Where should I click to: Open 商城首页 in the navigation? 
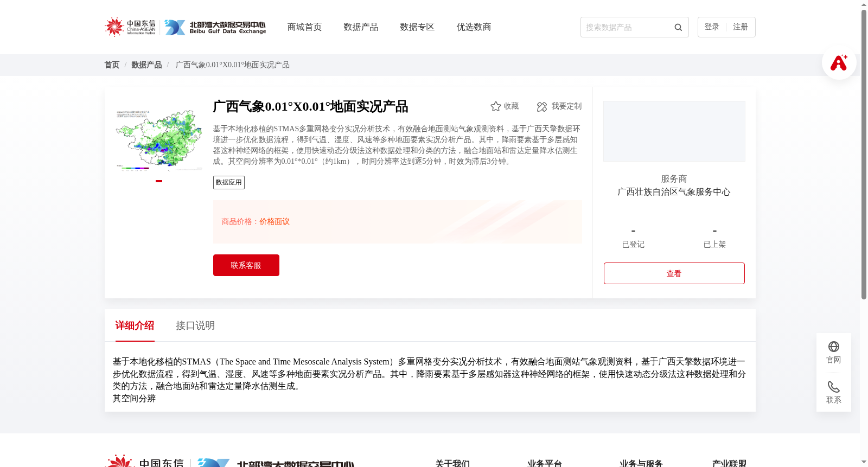[x=304, y=27]
